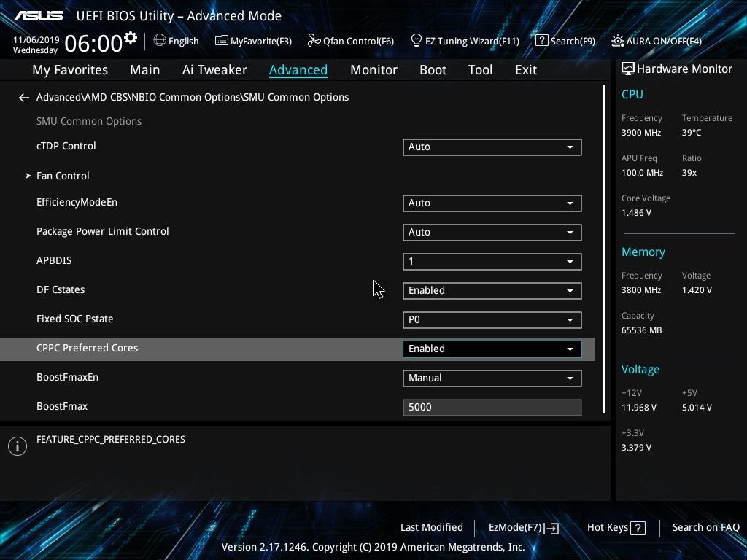Open the DF Cstates dropdown
The width and height of the screenshot is (747, 560).
pyautogui.click(x=492, y=290)
